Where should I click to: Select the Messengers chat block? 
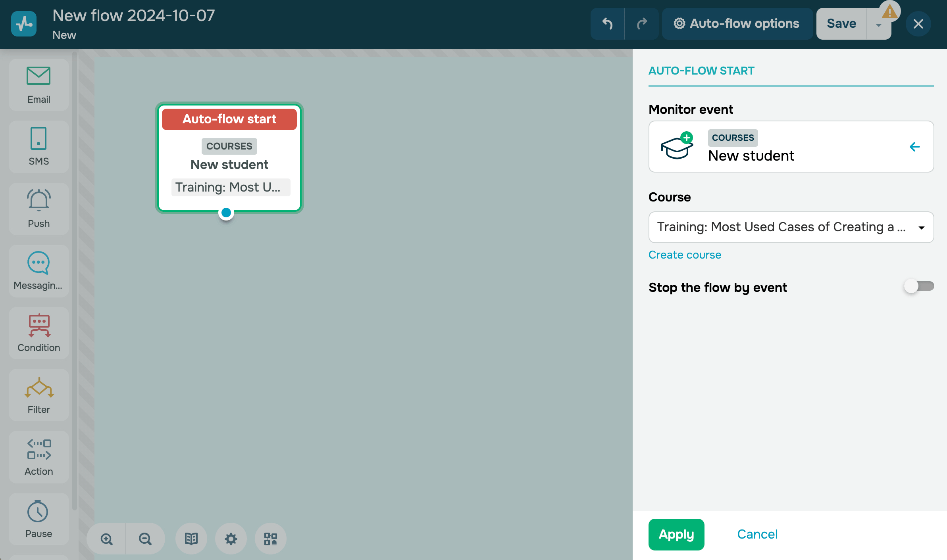(38, 271)
